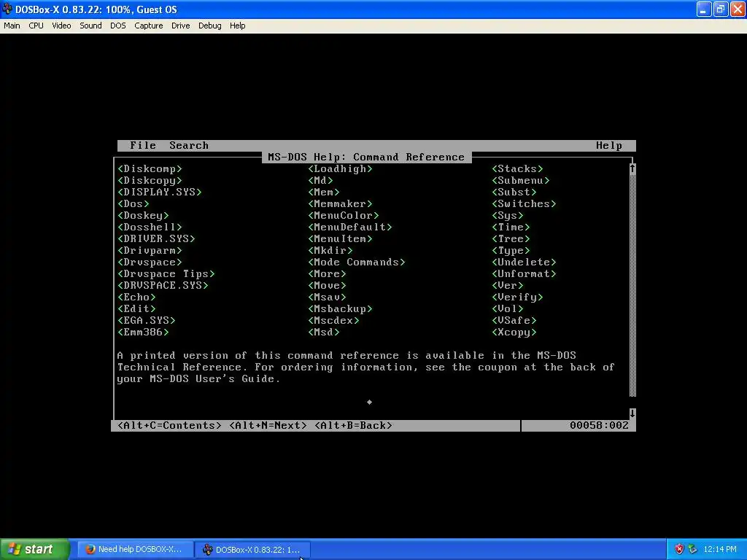Viewport: 747px width, 560px height.
Task: Open the Sound menu
Action: pyautogui.click(x=90, y=26)
